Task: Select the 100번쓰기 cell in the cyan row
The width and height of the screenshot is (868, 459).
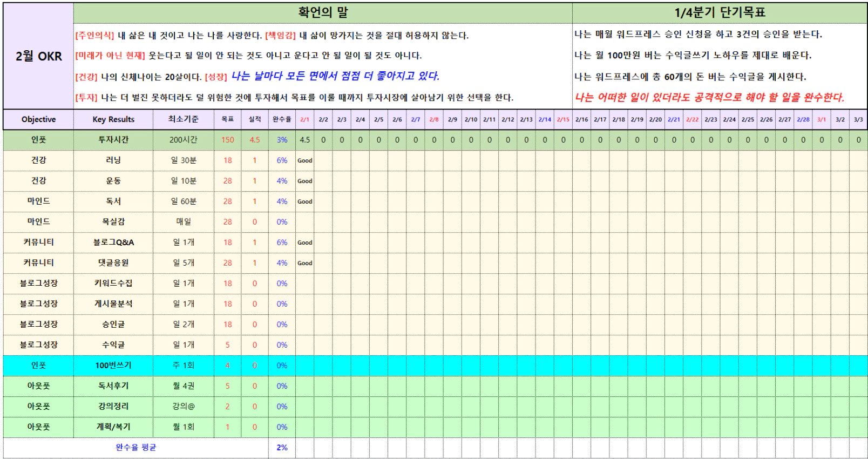Action: coord(113,366)
